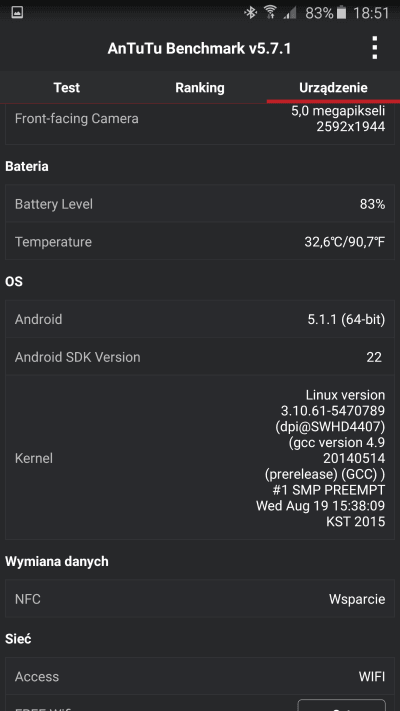Tap the Bluetooth status icon
Viewport: 400px width, 711px height.
click(250, 13)
